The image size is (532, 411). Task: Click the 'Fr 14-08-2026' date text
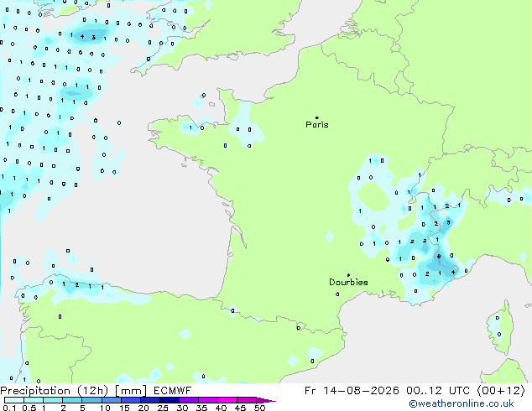coord(352,391)
